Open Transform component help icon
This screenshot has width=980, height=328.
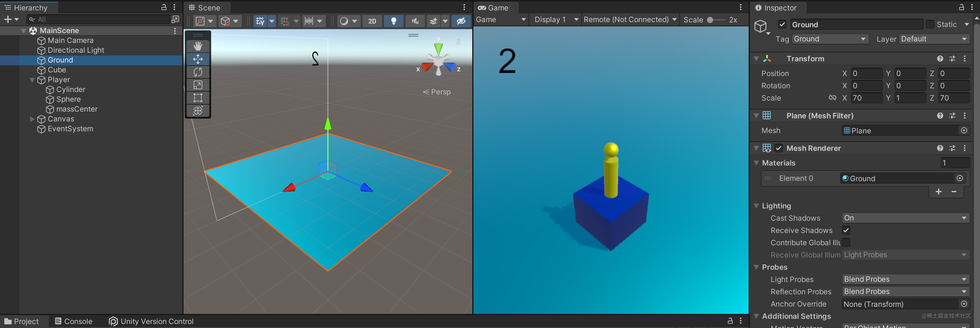[940, 59]
